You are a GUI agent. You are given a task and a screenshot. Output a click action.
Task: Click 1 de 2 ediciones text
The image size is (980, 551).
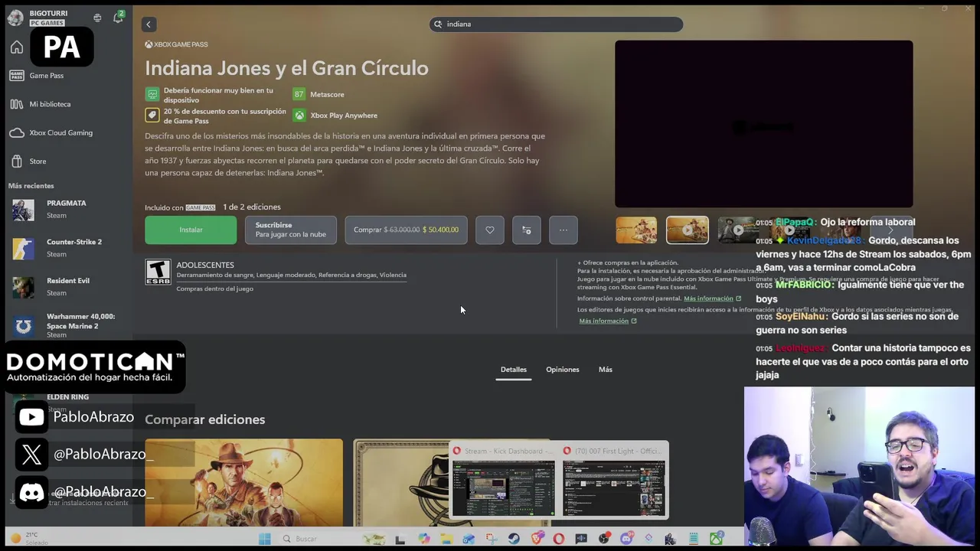click(252, 207)
